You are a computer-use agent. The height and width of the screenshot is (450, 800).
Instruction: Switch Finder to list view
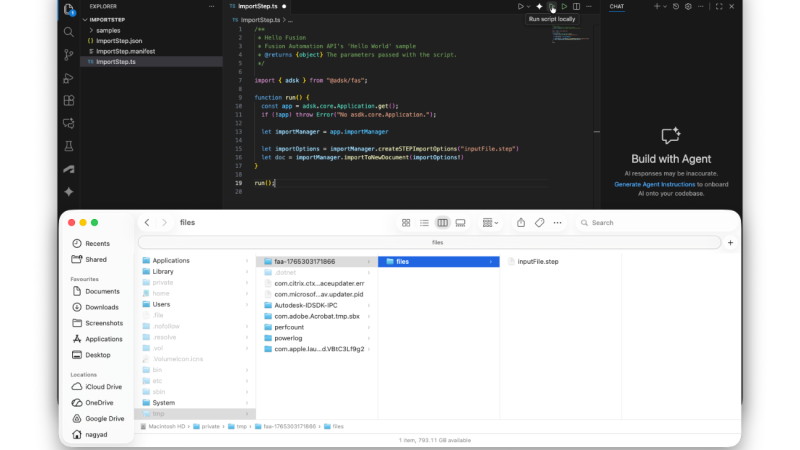pos(424,222)
